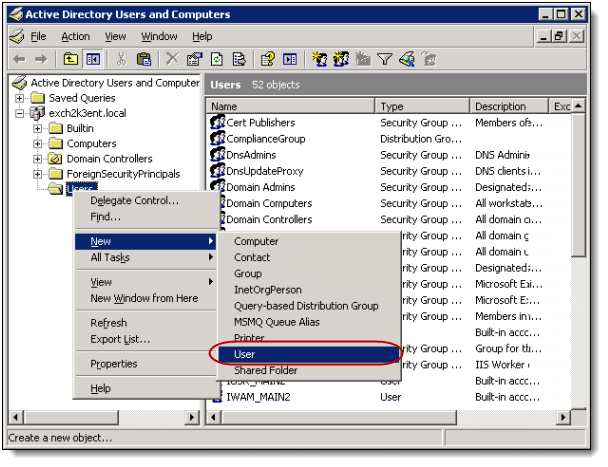Choose Delegate Control from context menu
The height and width of the screenshot is (467, 608).
[x=134, y=201]
